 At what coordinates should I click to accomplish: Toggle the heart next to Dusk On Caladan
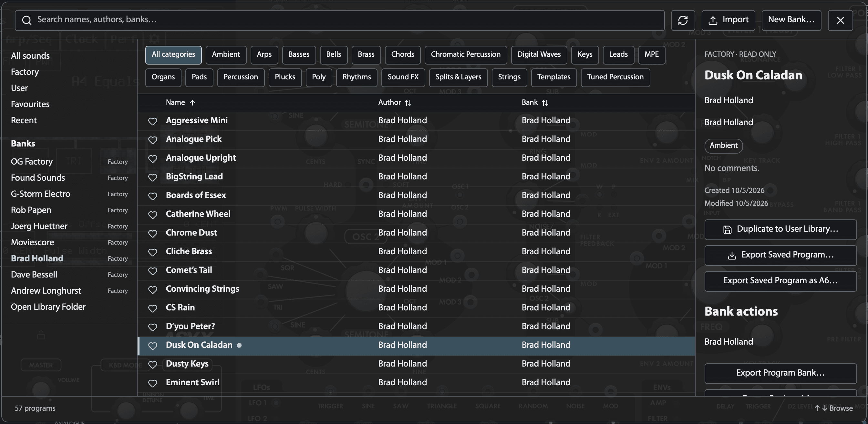[x=153, y=346]
